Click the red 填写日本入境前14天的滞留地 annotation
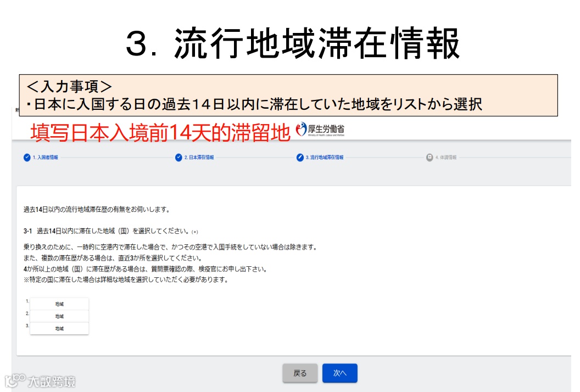The width and height of the screenshot is (580, 392). click(160, 133)
